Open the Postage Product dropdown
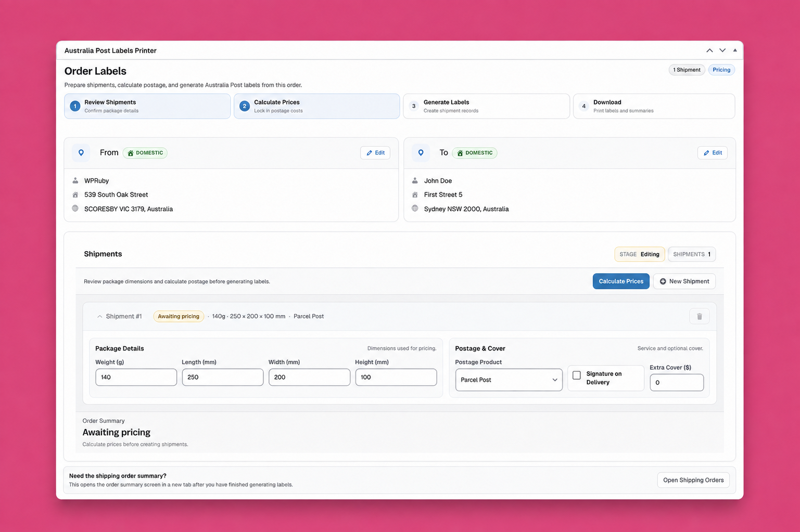This screenshot has width=800, height=532. [509, 380]
